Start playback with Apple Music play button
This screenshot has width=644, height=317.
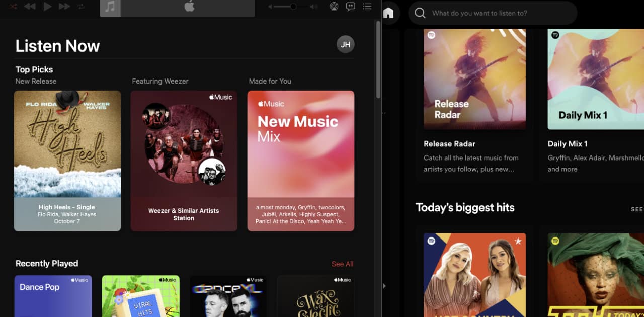point(47,7)
